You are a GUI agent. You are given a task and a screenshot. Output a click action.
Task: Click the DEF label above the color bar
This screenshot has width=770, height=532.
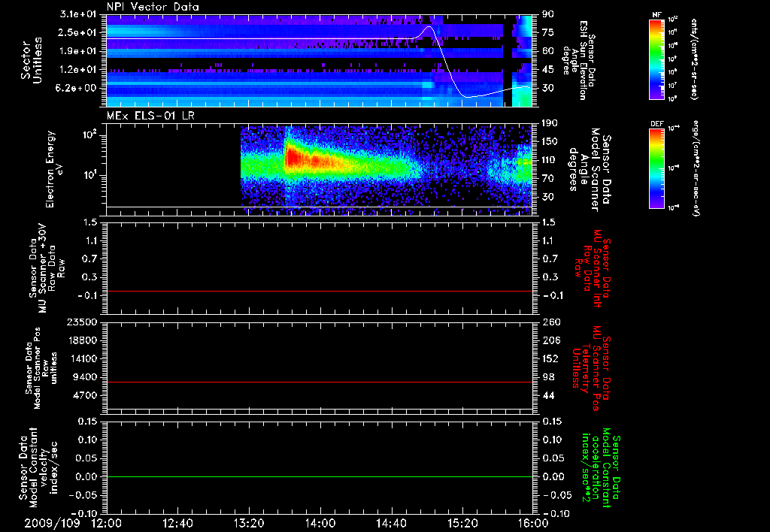point(657,124)
